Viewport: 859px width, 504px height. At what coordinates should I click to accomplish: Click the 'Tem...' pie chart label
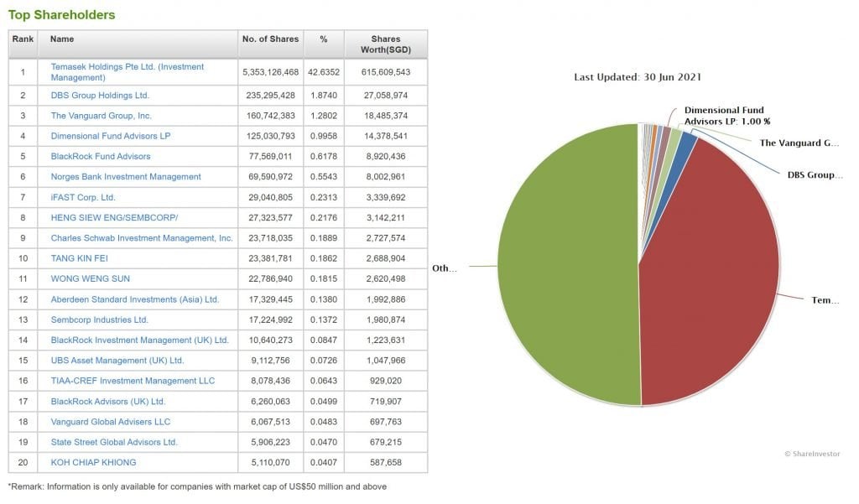pyautogui.click(x=825, y=300)
